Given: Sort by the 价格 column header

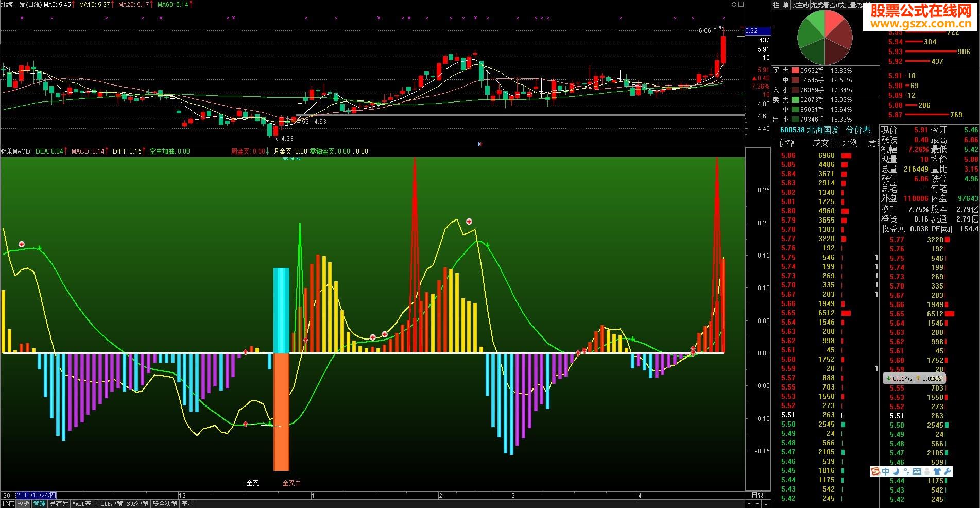Looking at the screenshot, I should (x=787, y=143).
